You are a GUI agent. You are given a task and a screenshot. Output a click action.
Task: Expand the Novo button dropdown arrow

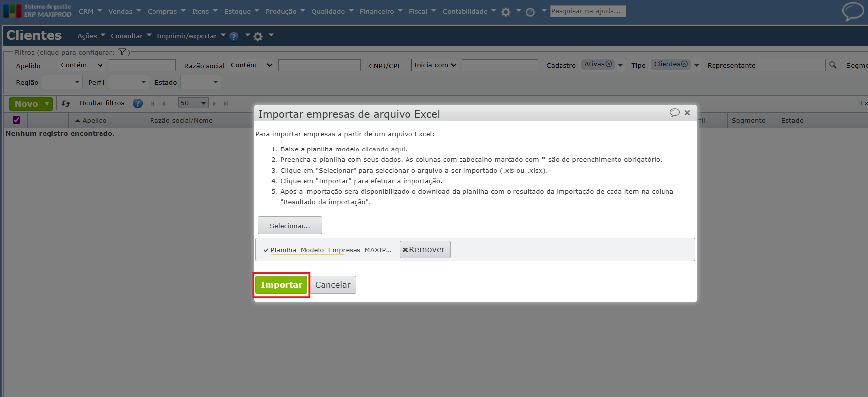pyautogui.click(x=47, y=104)
